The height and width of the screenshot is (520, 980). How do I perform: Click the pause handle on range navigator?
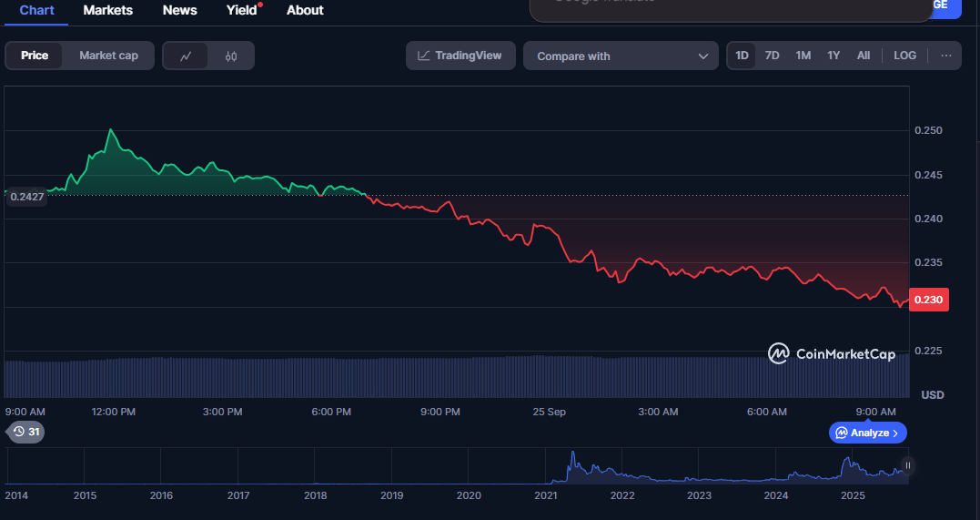point(907,465)
